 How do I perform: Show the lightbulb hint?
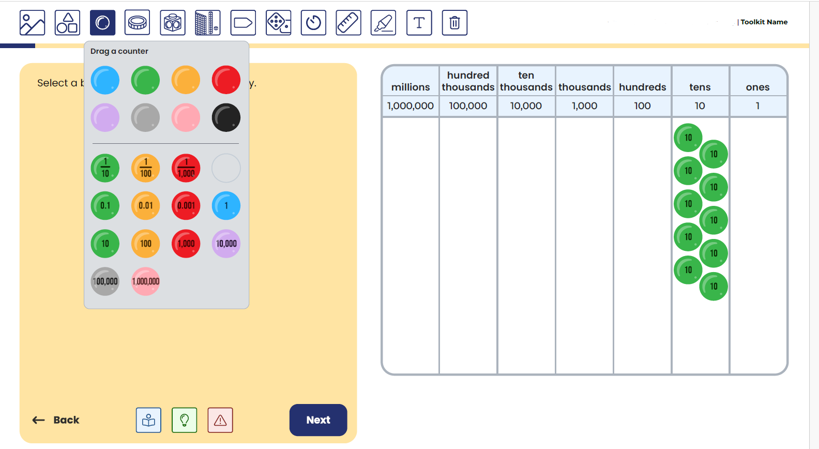184,420
